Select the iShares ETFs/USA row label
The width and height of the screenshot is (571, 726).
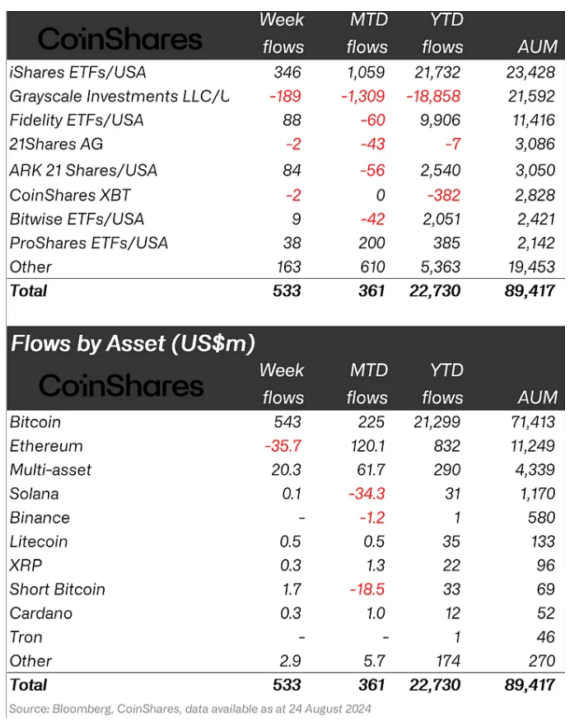[78, 73]
